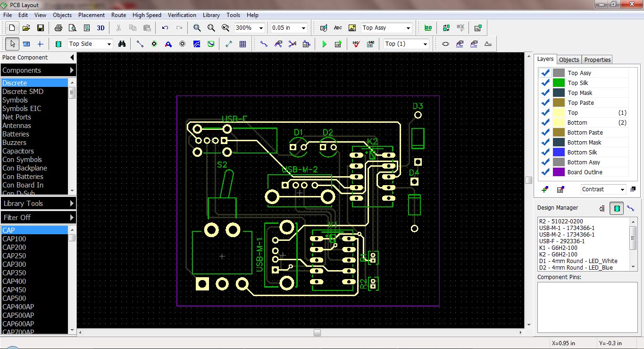Open the Library Tools section
The image size is (644, 349).
23,203
